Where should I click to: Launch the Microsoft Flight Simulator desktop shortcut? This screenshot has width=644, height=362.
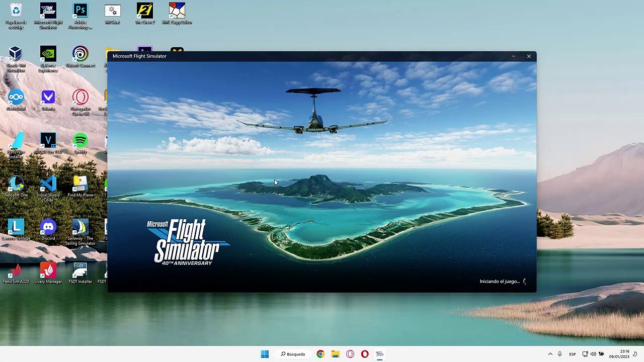coord(48,16)
